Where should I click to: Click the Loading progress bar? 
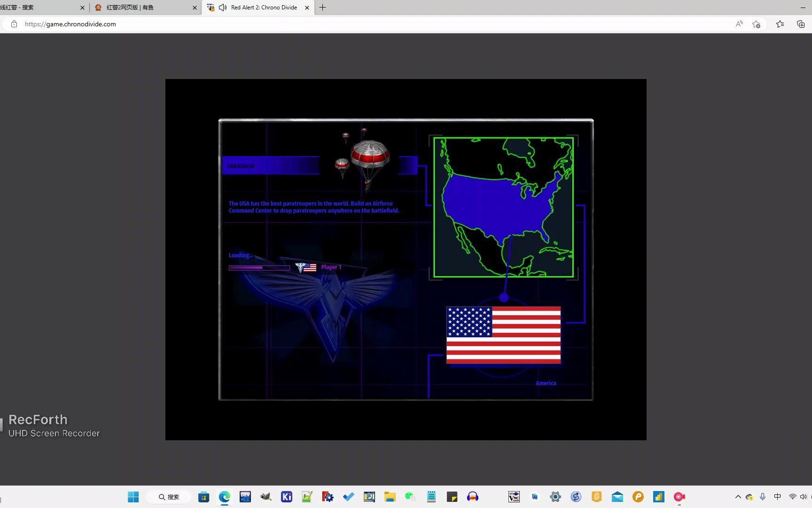[x=259, y=268]
